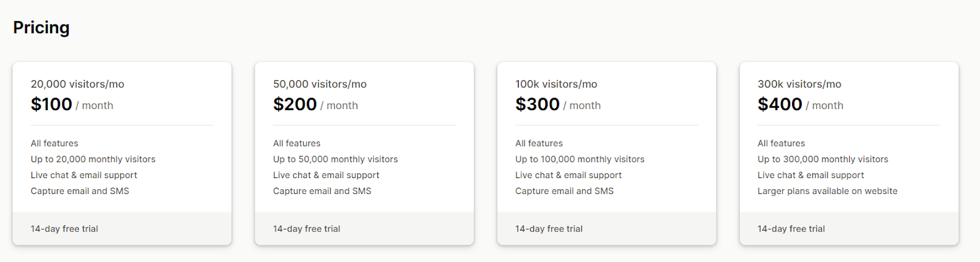Click the $400 per month price
The image size is (980, 262).
(x=801, y=105)
